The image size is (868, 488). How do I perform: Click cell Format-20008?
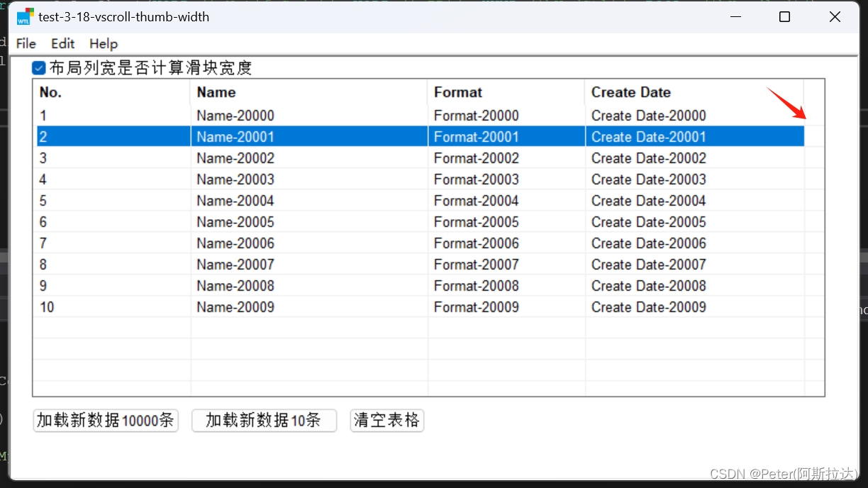click(x=506, y=286)
